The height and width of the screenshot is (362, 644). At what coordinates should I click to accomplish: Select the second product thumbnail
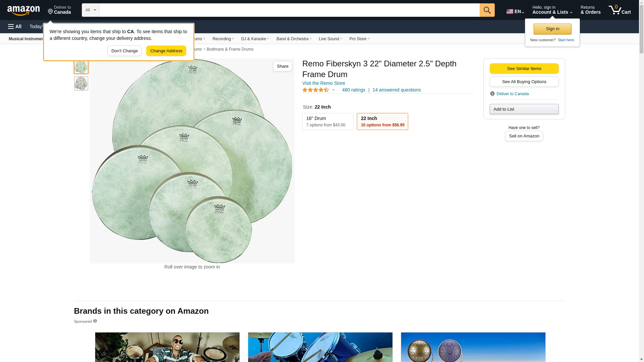[81, 83]
